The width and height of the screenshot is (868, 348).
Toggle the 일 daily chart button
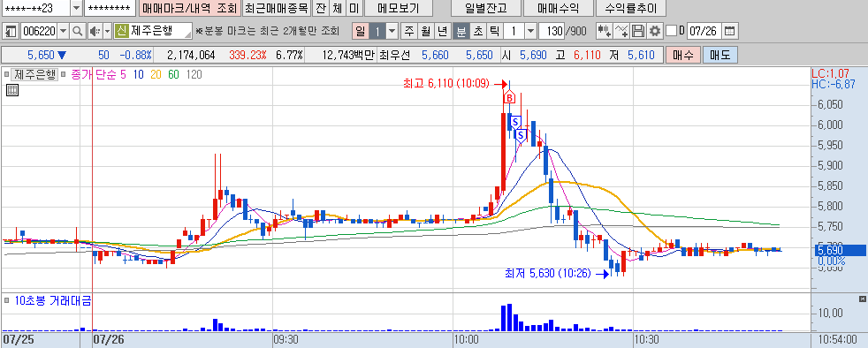tap(361, 31)
